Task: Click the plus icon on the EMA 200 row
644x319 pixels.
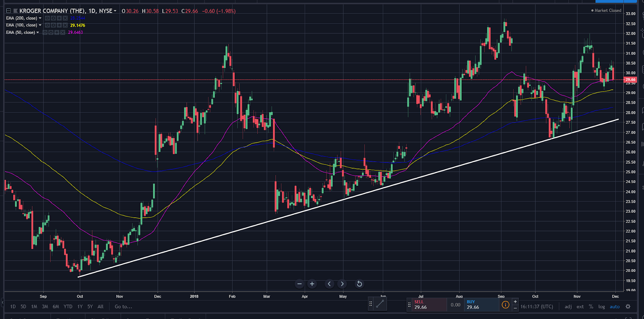Action: 59,18
